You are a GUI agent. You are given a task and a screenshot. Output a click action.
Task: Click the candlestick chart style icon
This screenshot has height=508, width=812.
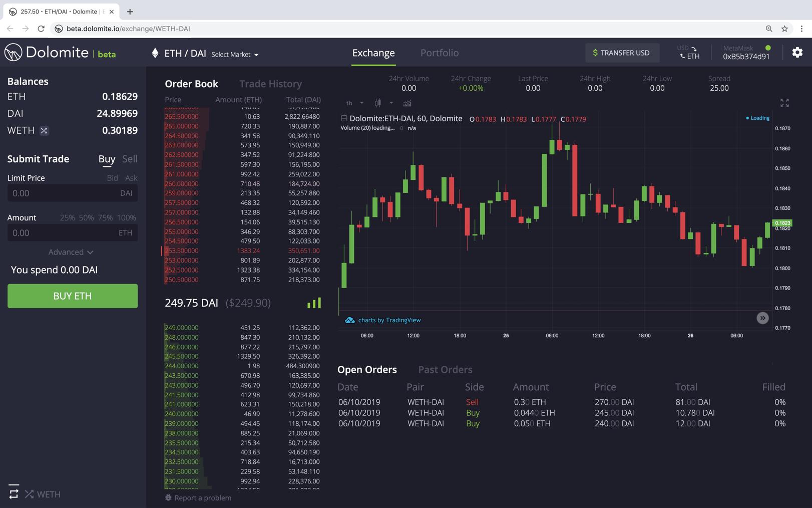(x=378, y=103)
